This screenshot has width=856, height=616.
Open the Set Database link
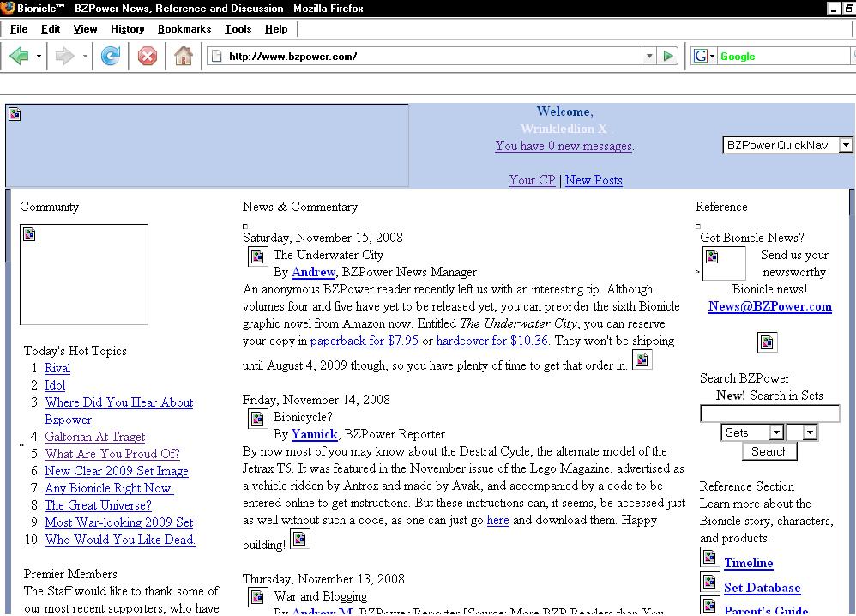pos(763,588)
